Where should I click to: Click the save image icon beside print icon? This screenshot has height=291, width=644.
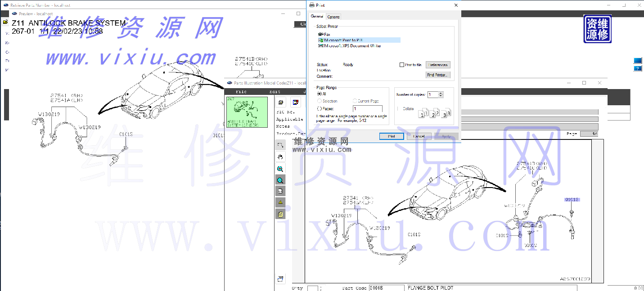point(295,102)
